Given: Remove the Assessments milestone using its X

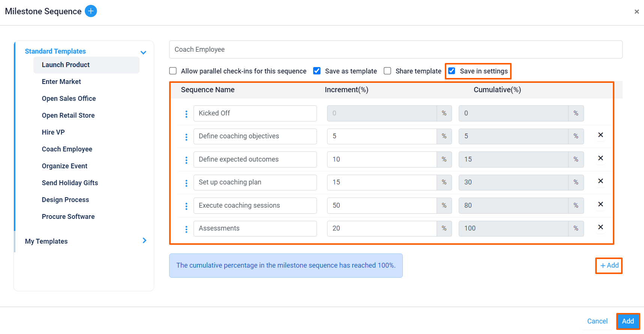Looking at the screenshot, I should [600, 227].
